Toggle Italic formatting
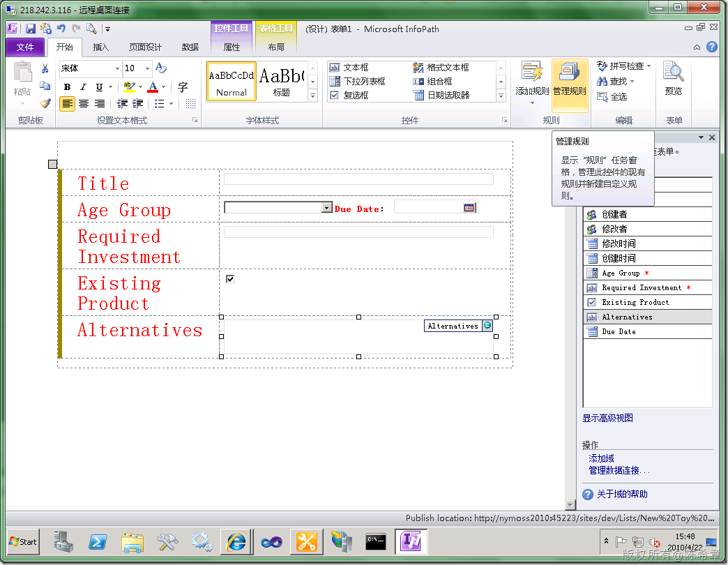The image size is (728, 565). [x=83, y=86]
